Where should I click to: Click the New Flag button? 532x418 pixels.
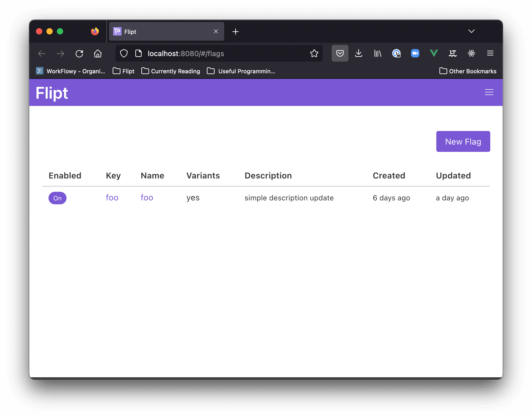[x=463, y=141]
